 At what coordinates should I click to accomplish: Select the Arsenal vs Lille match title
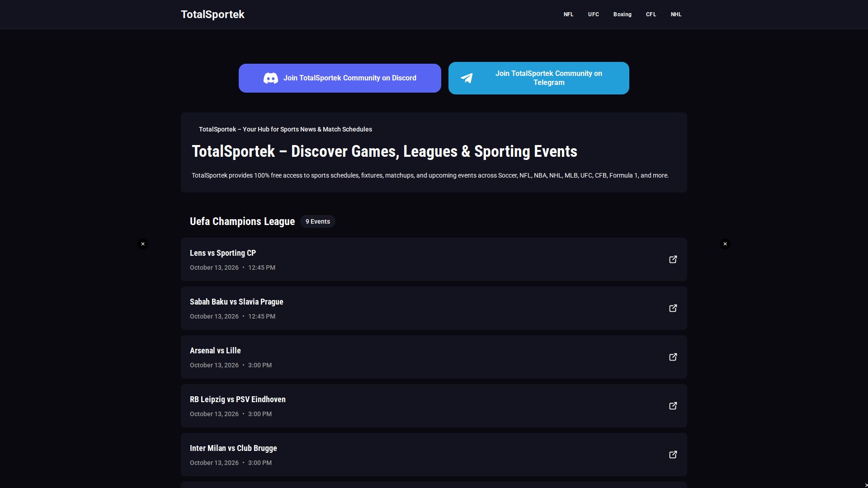tap(215, 351)
